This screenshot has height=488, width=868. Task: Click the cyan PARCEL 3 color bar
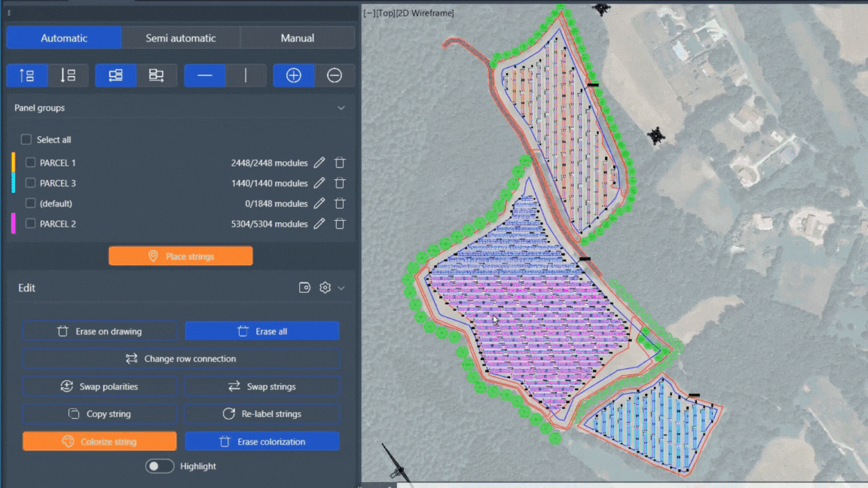tap(14, 182)
